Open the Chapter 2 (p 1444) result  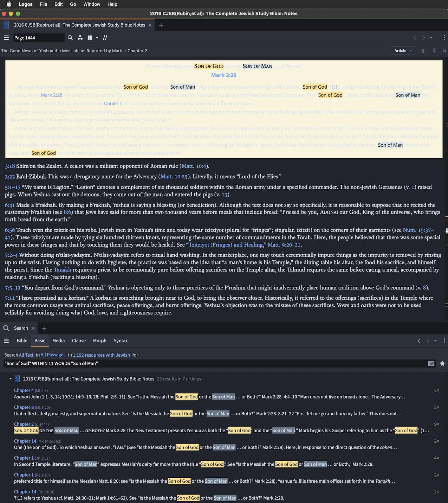click(x=24, y=424)
